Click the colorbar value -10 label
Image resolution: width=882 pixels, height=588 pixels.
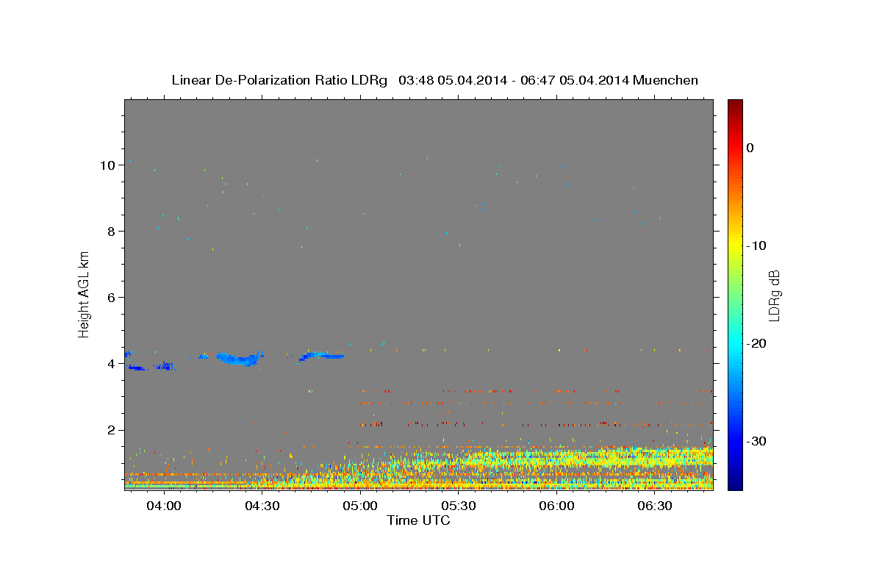[756, 245]
